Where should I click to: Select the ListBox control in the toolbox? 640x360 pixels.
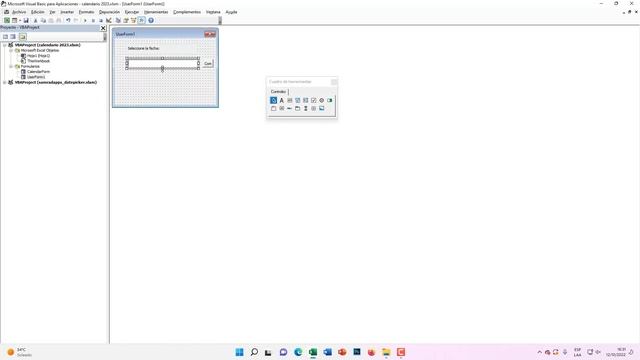click(x=305, y=100)
